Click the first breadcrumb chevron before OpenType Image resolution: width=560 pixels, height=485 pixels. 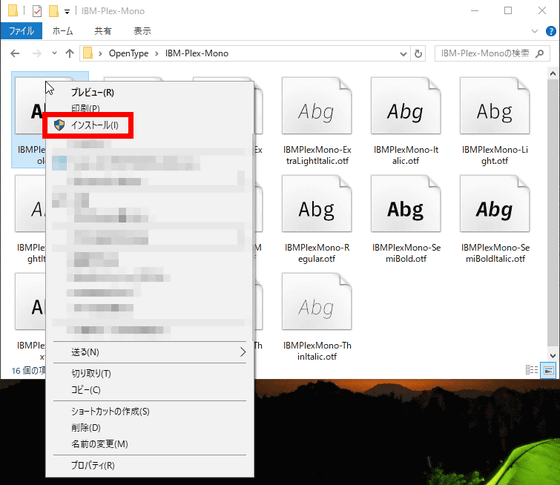pyautogui.click(x=100, y=54)
